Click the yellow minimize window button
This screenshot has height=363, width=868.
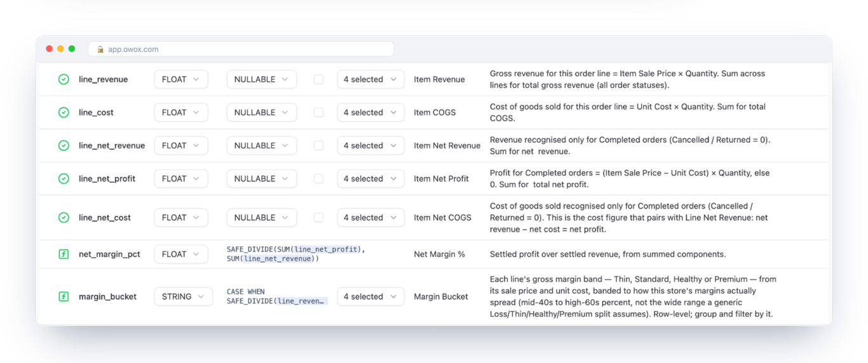tap(60, 49)
